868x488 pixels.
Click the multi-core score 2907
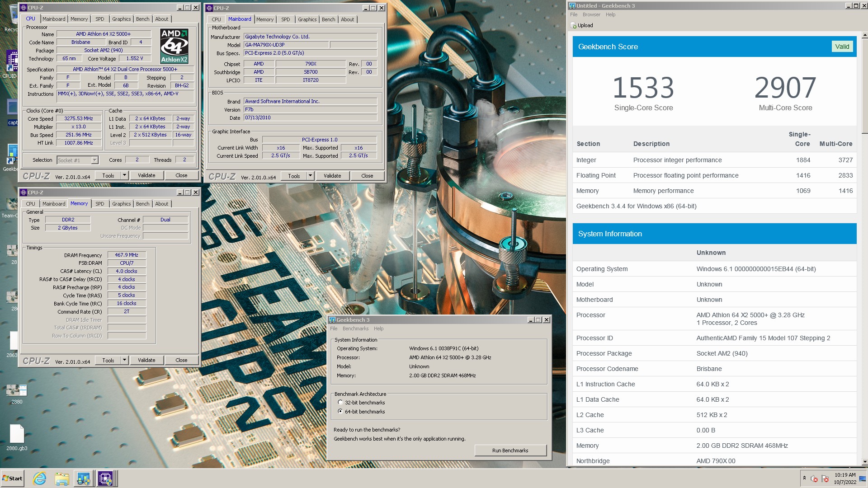click(785, 88)
